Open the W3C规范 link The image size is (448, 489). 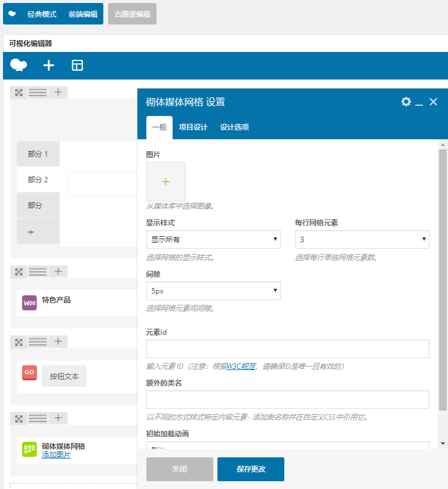click(241, 366)
